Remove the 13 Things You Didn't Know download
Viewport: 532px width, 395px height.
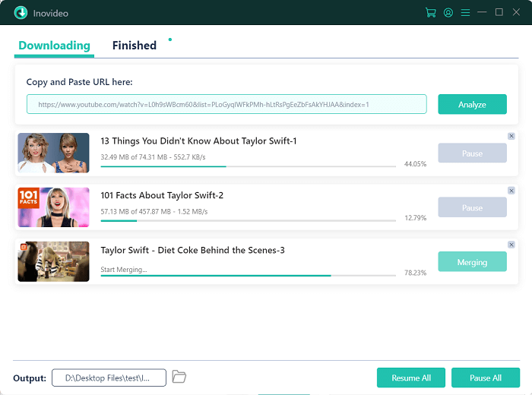[x=511, y=136]
